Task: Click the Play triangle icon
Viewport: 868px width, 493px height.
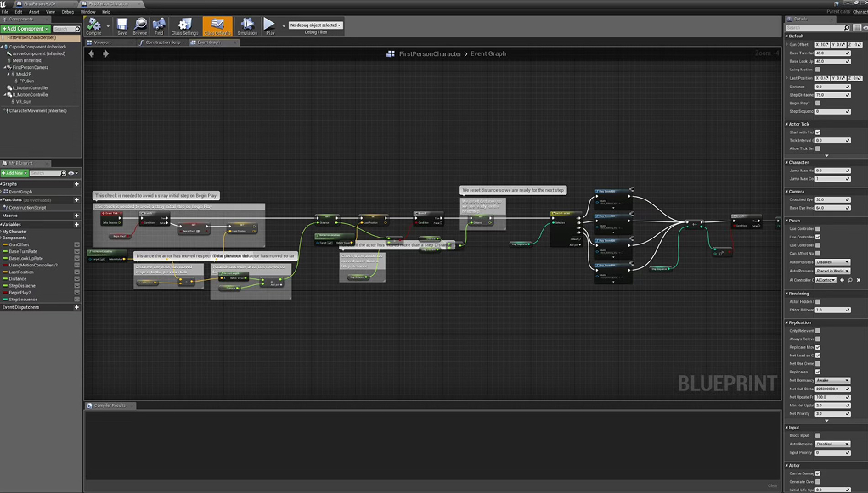Action: (269, 24)
